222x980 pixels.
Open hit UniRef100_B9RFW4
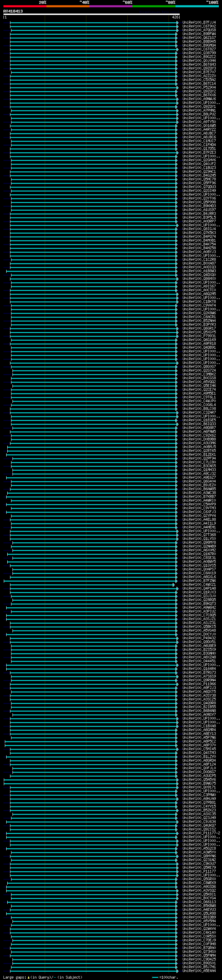tap(199, 34)
